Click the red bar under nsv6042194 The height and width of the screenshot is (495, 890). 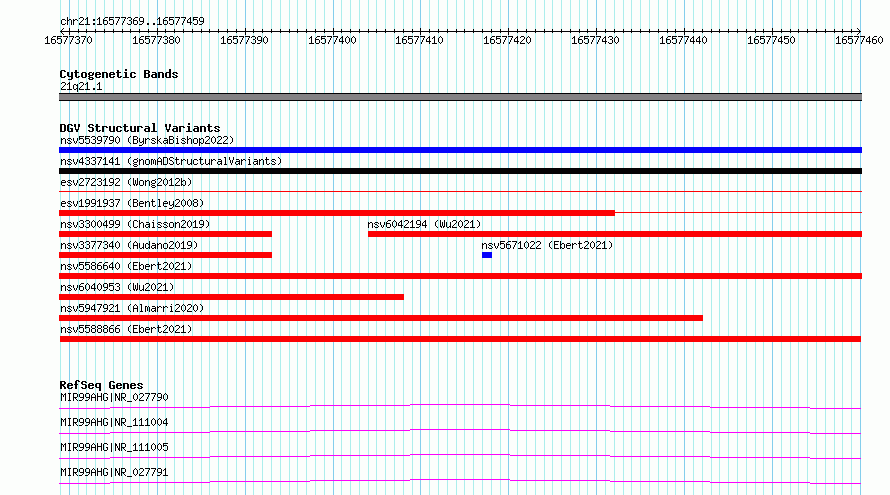point(615,234)
